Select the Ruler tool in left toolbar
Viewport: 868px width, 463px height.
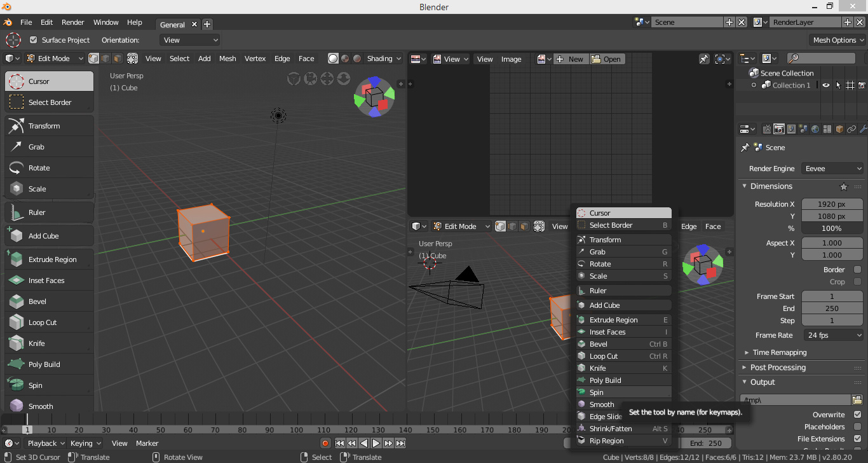(50, 212)
